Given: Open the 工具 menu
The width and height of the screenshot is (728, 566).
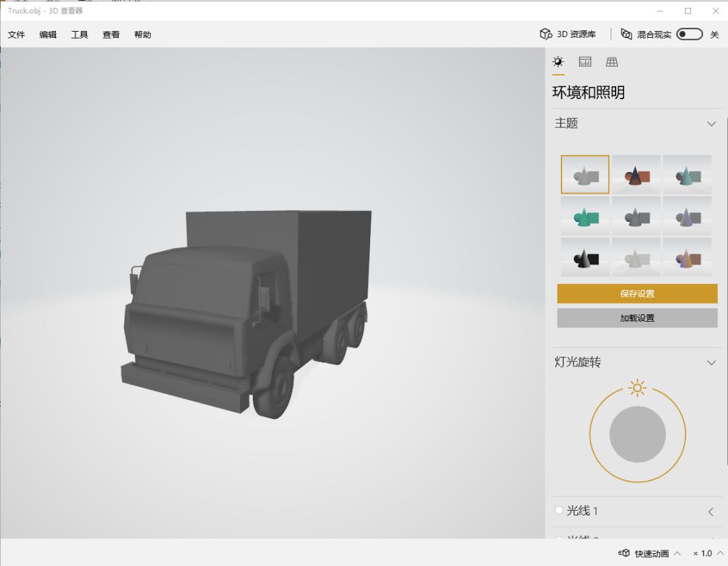Looking at the screenshot, I should pos(80,34).
